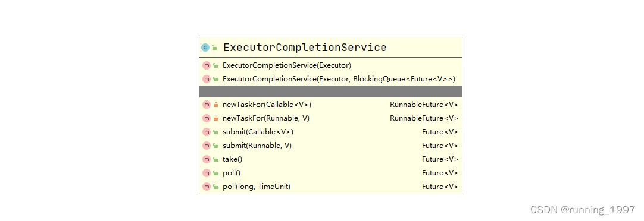This screenshot has height=221, width=644.
Task: Click the class icon beside ExecutorCompletionService title
Action: click(205, 48)
